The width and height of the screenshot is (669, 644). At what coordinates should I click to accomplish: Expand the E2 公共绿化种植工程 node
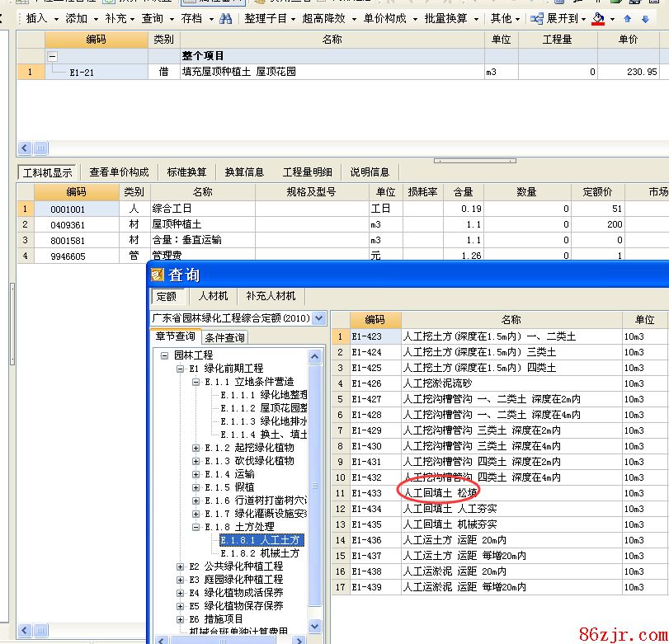point(181,566)
